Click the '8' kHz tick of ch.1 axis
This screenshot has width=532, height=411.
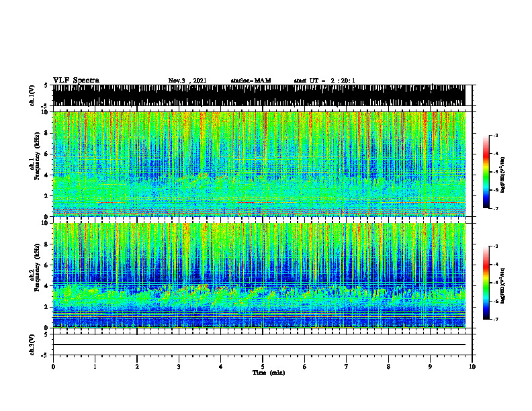click(x=46, y=133)
